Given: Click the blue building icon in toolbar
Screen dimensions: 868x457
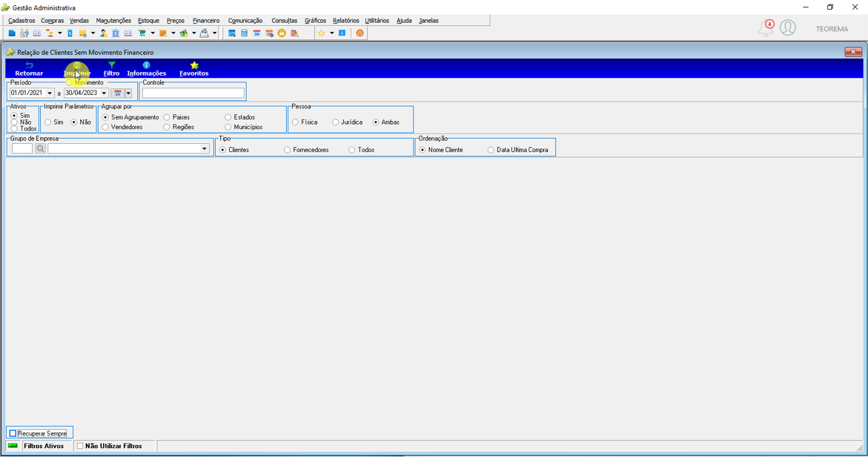Looking at the screenshot, I should coord(11,33).
